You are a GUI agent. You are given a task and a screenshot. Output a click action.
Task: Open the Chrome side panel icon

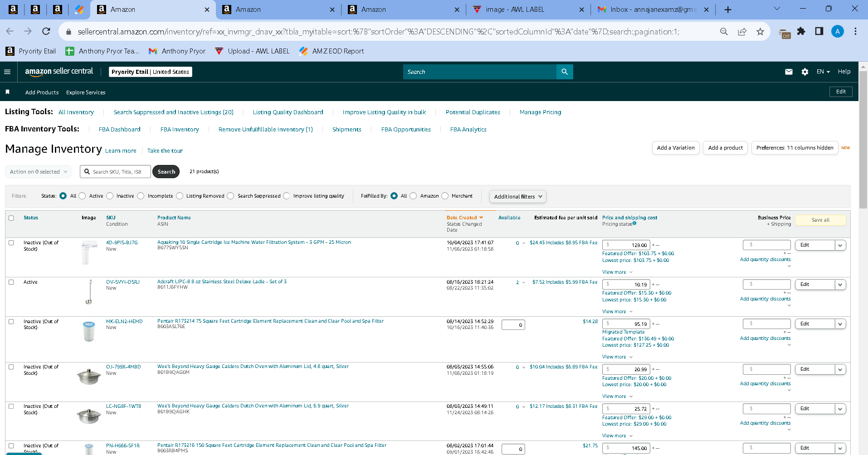point(819,31)
